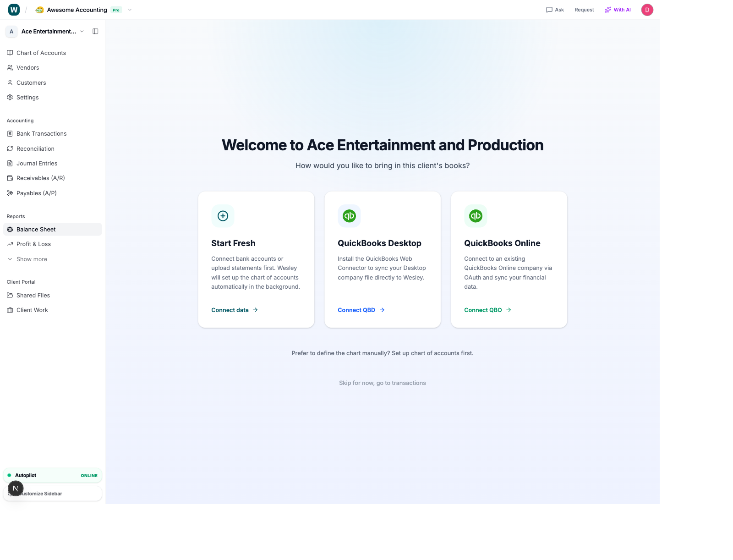Screen dimensions: 733x560
Task: Click the Start Fresh plus circle icon
Action: pos(223,216)
